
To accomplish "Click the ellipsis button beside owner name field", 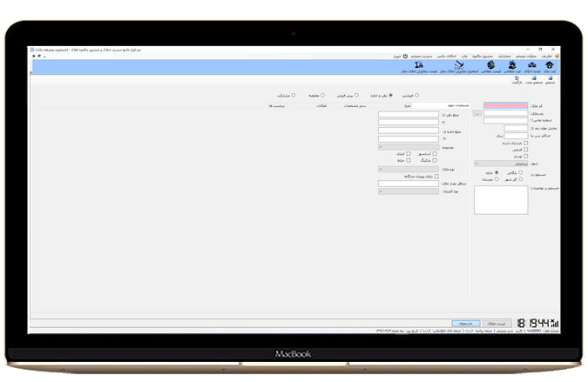I will point(477,113).
